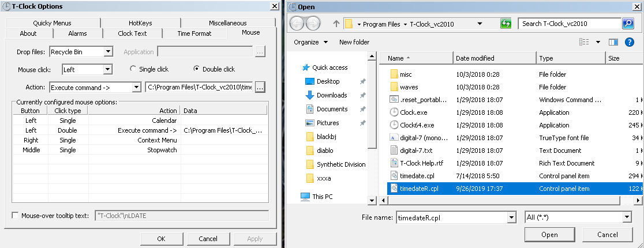This screenshot has width=644, height=248.
Task: Select T-Clock Help.rtf file icon
Action: click(394, 163)
